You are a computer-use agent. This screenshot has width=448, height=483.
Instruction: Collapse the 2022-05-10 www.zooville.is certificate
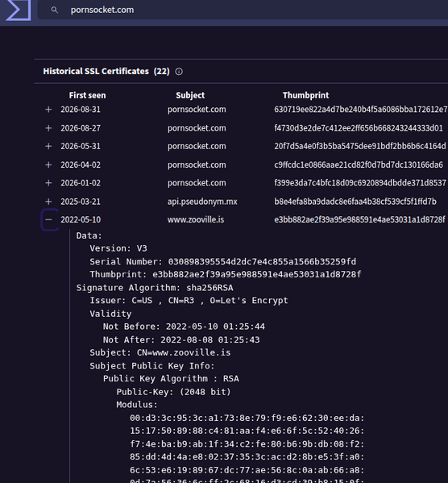tap(48, 219)
